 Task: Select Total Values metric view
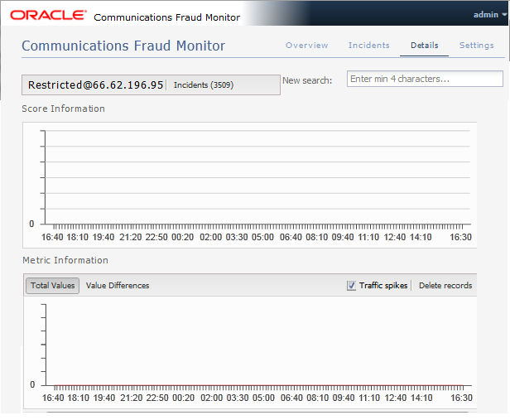coord(53,285)
